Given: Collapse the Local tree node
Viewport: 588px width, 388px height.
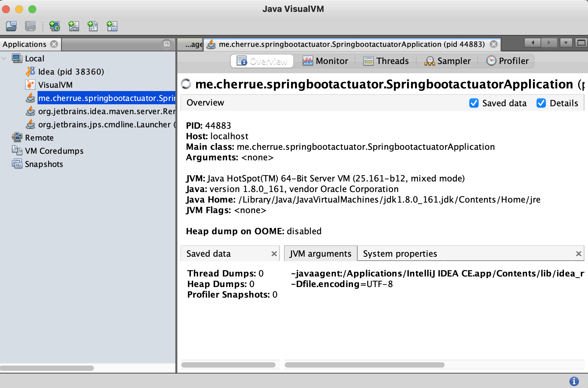Looking at the screenshot, I should tap(4, 58).
